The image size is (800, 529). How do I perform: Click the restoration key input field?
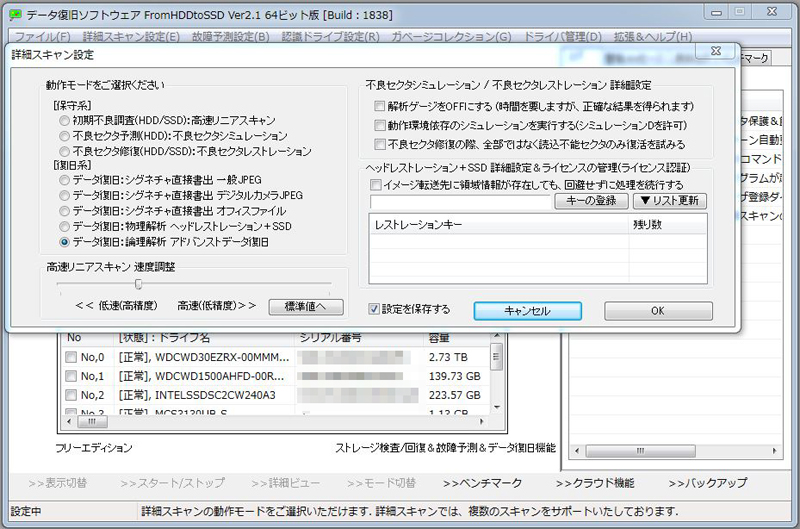click(460, 201)
